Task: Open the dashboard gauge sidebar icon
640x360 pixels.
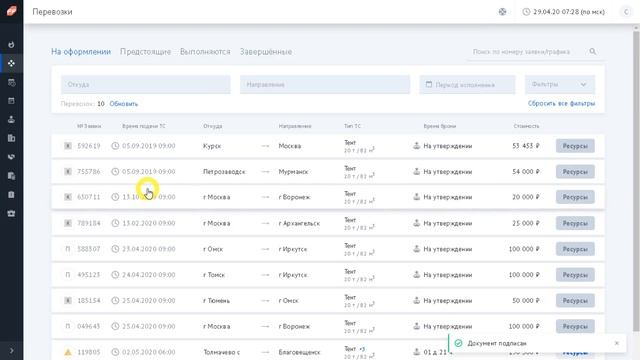Action: 11,44
